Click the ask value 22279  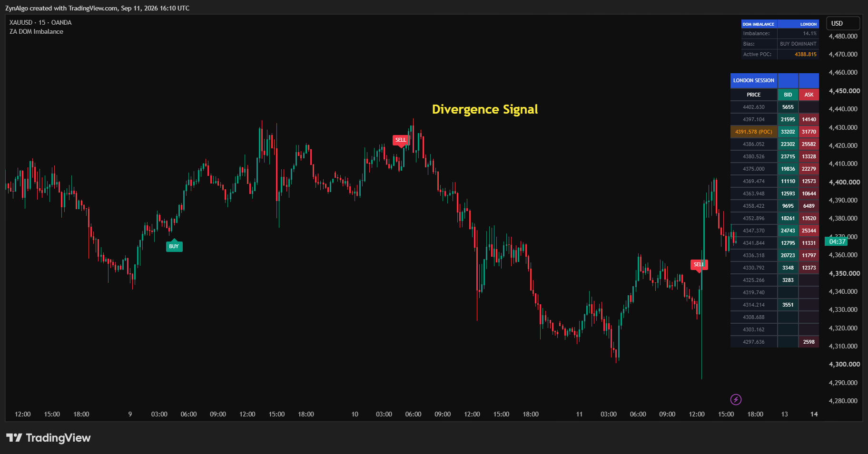tap(809, 169)
